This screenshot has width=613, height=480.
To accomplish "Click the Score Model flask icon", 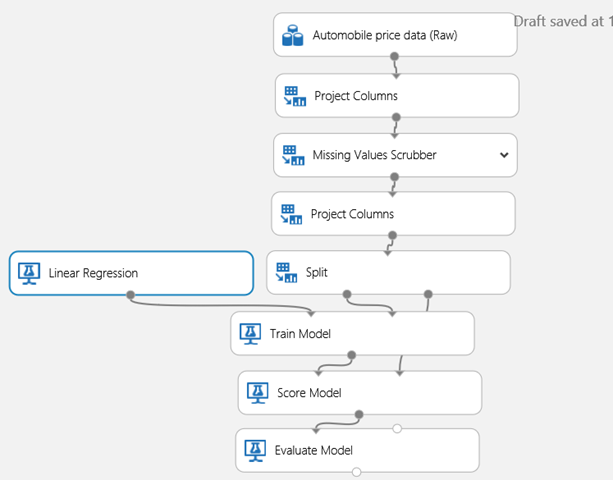I will [257, 392].
